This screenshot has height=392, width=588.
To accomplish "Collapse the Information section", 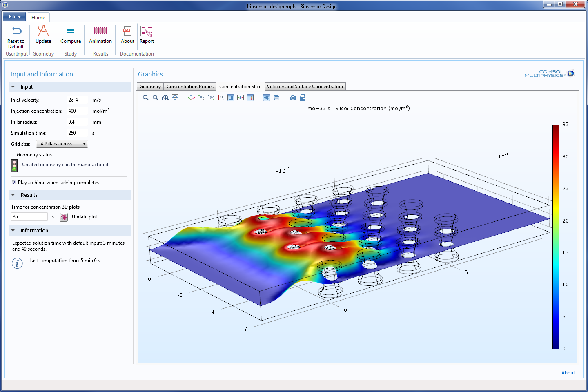I will click(x=13, y=231).
